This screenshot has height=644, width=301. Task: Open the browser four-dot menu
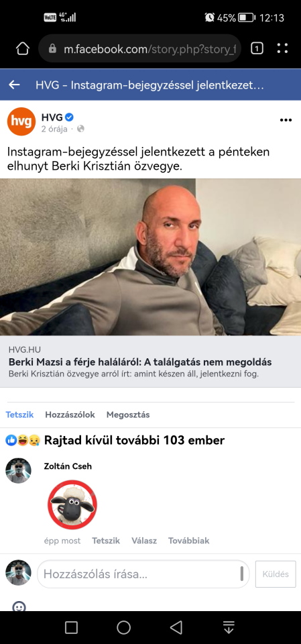click(x=282, y=49)
